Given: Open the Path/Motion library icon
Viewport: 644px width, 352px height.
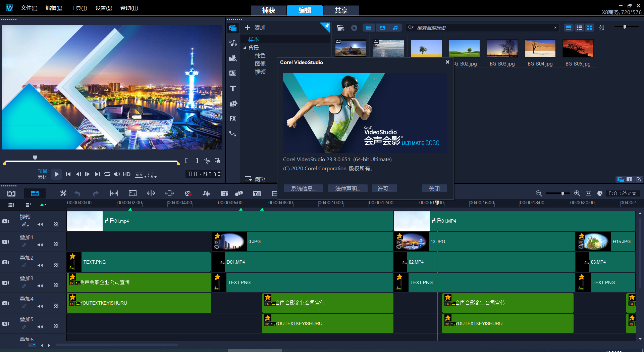Looking at the screenshot, I should tap(233, 134).
